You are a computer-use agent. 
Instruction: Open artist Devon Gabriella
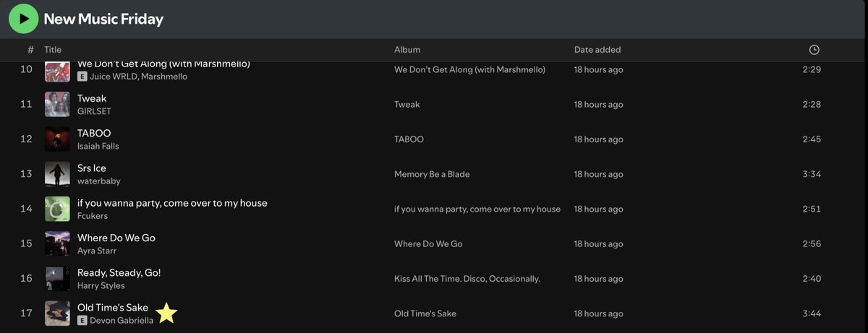tap(122, 320)
